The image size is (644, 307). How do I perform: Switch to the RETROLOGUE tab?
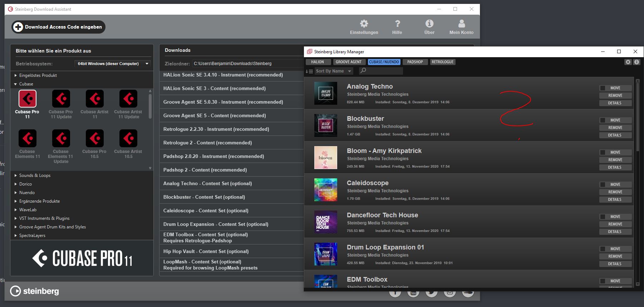443,62
